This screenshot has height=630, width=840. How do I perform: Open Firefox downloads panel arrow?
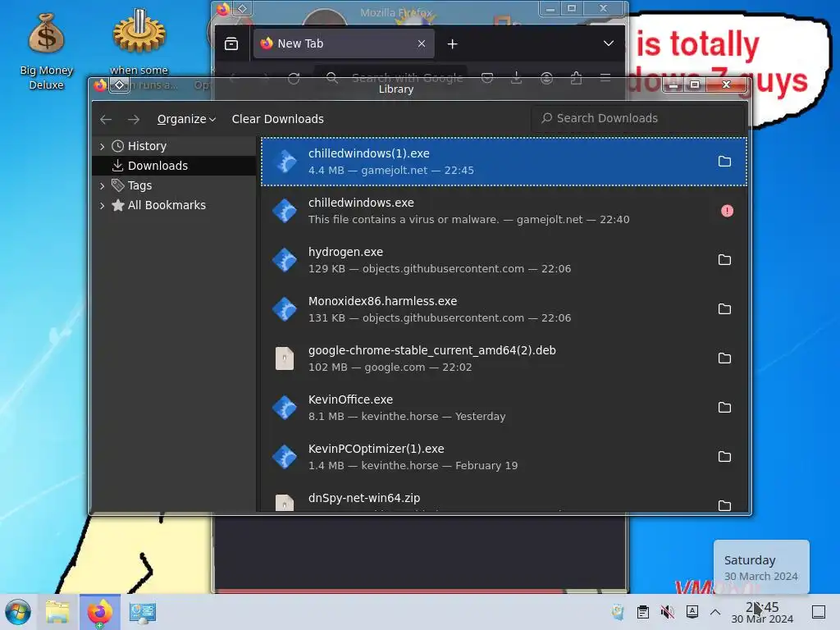tap(517, 79)
